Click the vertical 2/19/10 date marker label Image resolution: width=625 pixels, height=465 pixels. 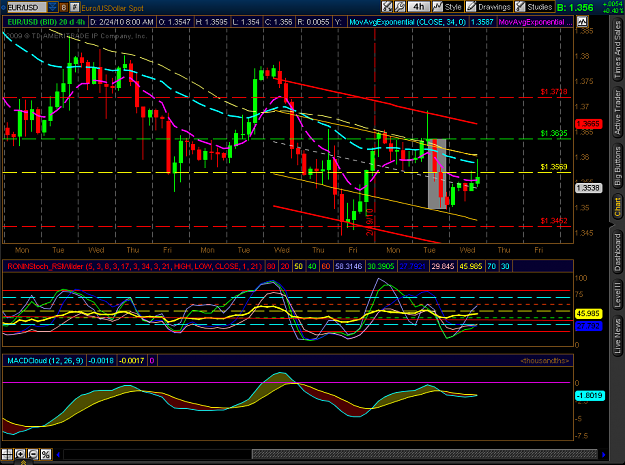coord(370,222)
